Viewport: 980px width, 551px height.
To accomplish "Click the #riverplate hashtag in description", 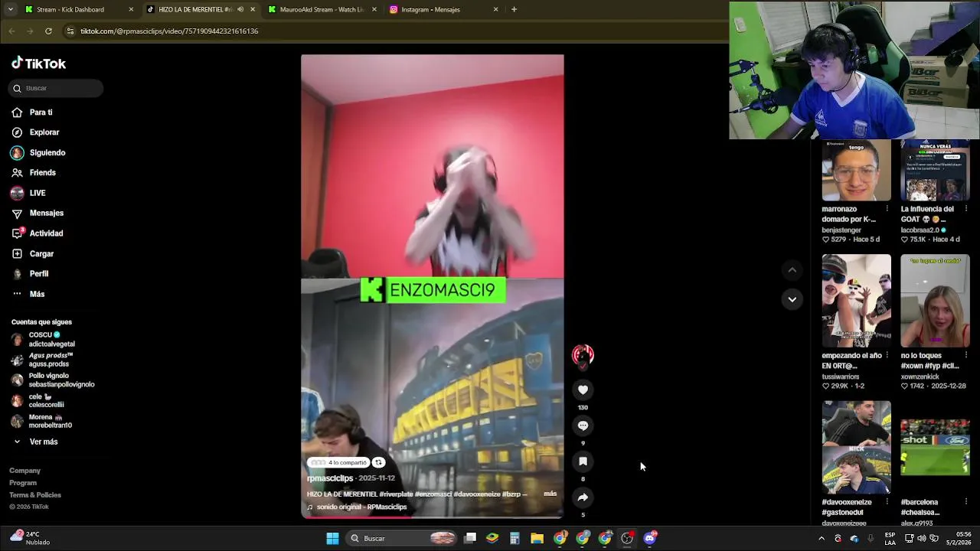I will (x=397, y=494).
